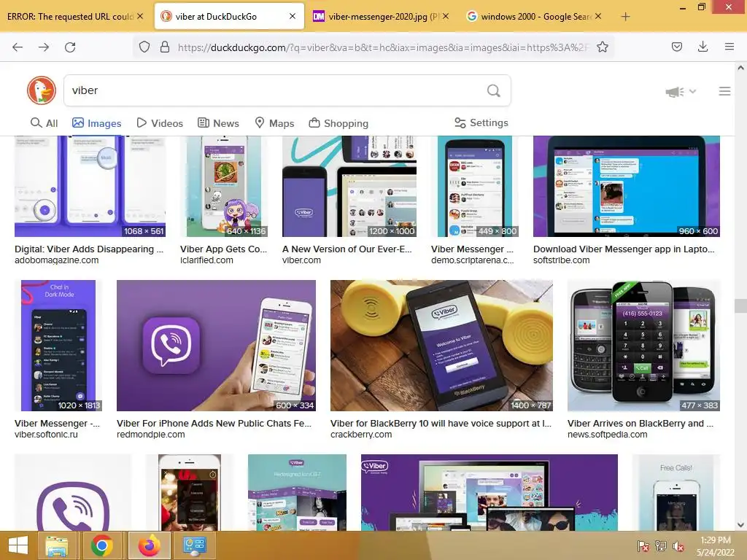Screen dimensions: 747x560
Task: Select the Maps search category
Action: point(274,123)
